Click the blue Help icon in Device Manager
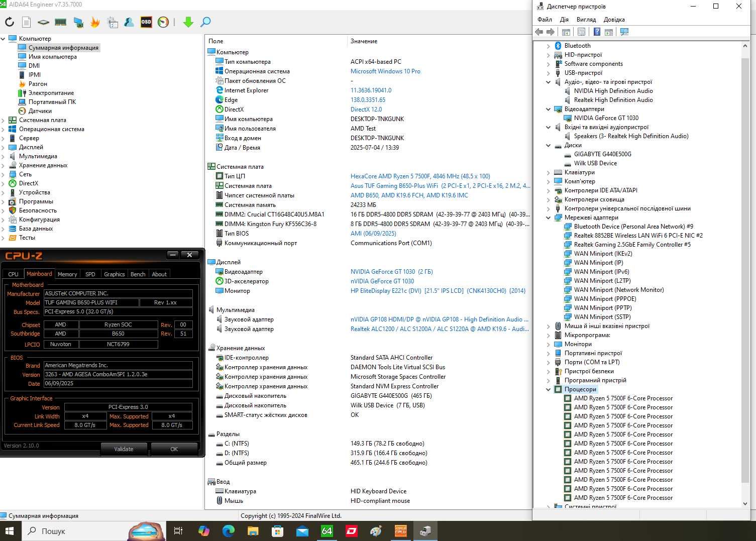This screenshot has width=756, height=541. tap(597, 32)
